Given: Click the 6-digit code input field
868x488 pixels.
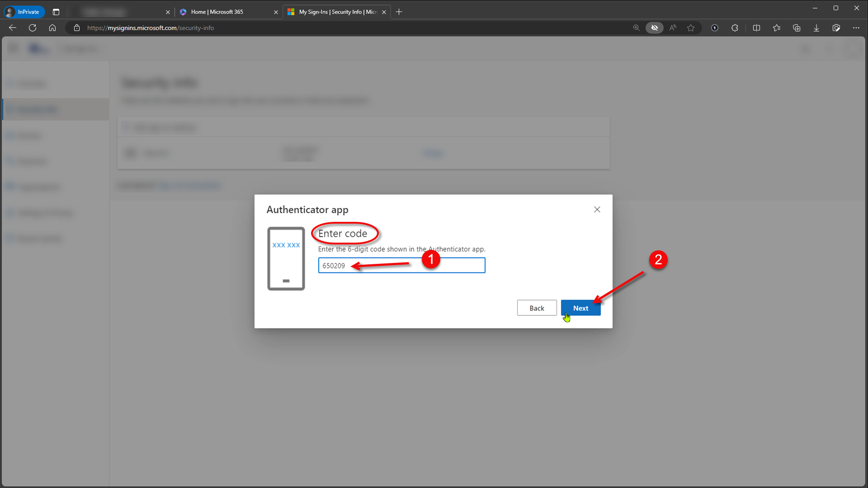Looking at the screenshot, I should click(x=401, y=266).
